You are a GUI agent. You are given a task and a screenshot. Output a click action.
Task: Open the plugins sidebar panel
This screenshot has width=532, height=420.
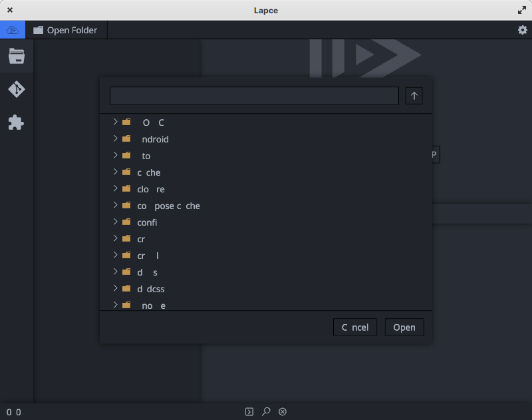tap(15, 122)
